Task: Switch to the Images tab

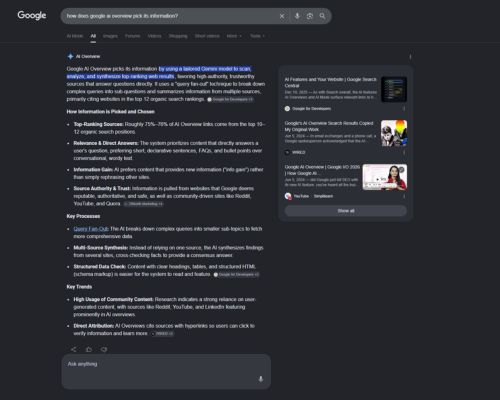Action: point(110,36)
